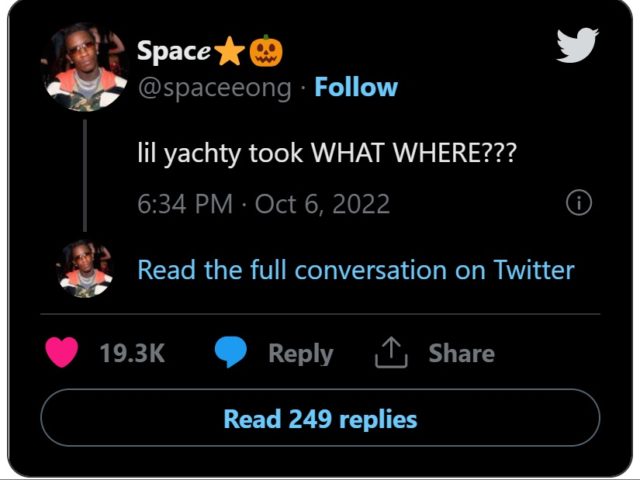
Task: Open the large profile avatar photo
Action: [84, 68]
